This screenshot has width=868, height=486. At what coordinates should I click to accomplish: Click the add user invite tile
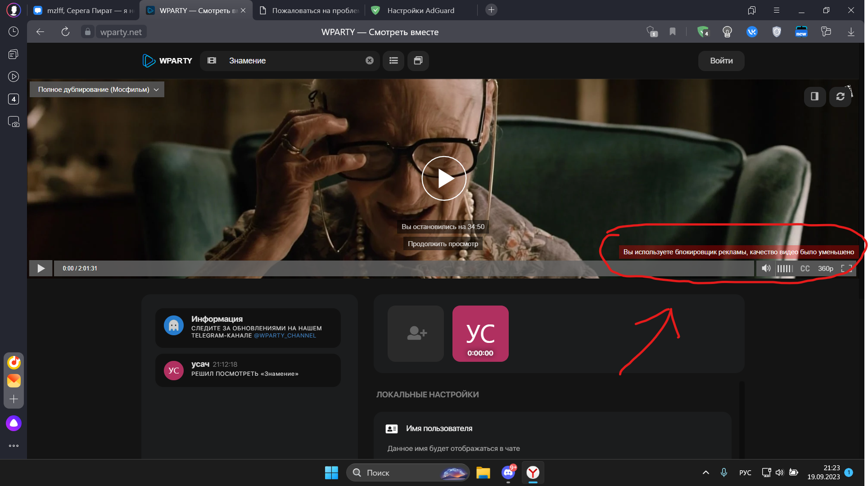pyautogui.click(x=416, y=333)
